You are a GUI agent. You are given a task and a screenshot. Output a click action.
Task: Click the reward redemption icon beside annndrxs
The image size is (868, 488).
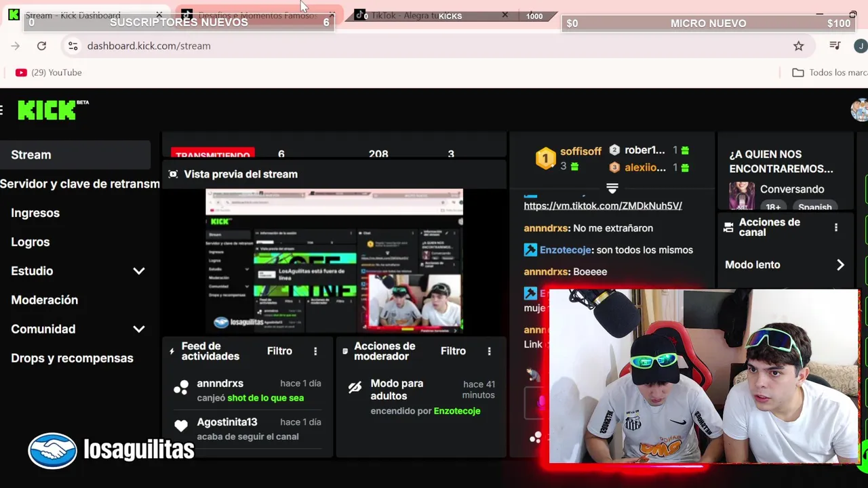pyautogui.click(x=180, y=388)
